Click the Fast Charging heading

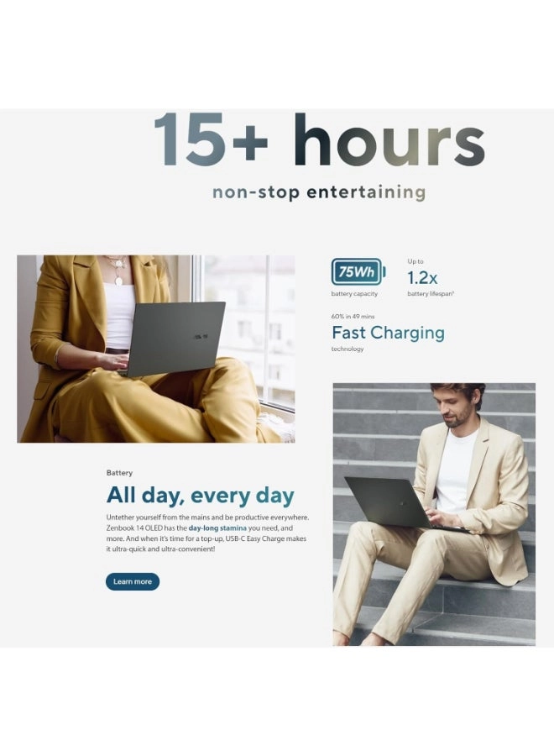pyautogui.click(x=389, y=333)
